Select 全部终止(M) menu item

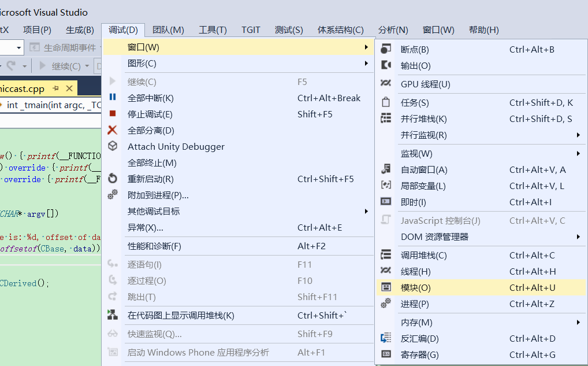click(239, 163)
